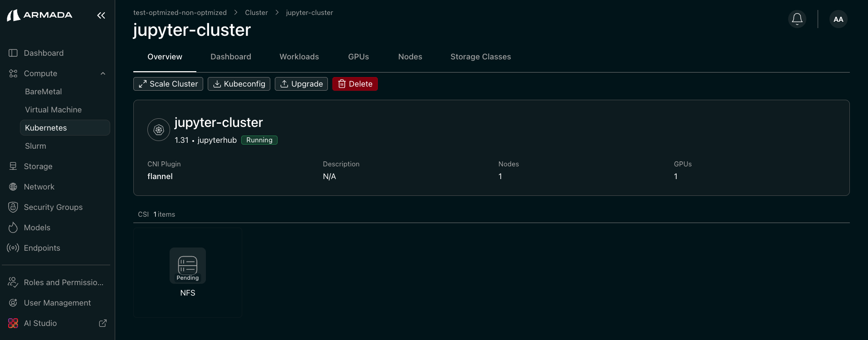This screenshot has width=868, height=340.
Task: Click the notifications bell icon
Action: pos(797,19)
